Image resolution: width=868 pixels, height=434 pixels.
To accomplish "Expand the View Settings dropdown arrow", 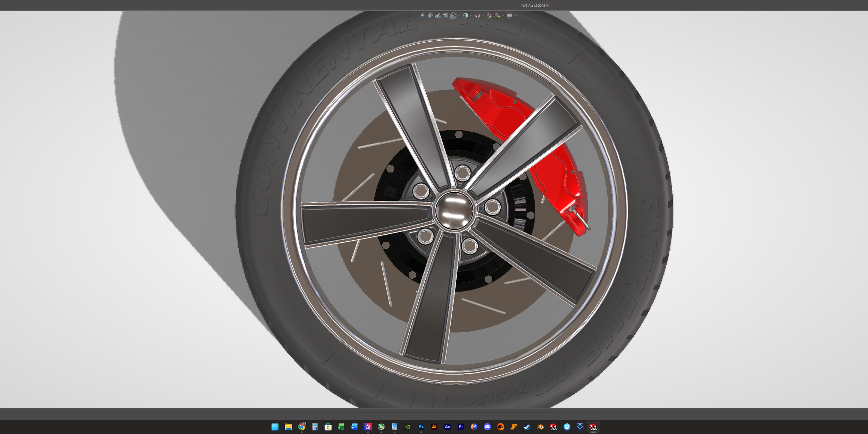I will pos(515,16).
